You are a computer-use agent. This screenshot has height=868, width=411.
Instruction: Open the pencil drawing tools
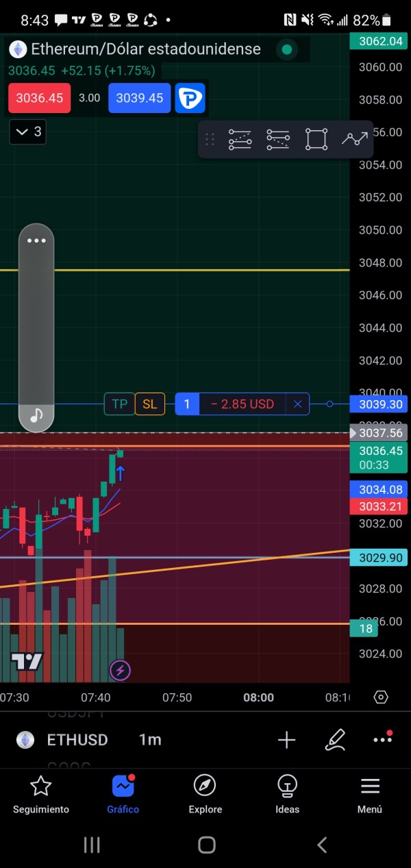[x=335, y=740]
